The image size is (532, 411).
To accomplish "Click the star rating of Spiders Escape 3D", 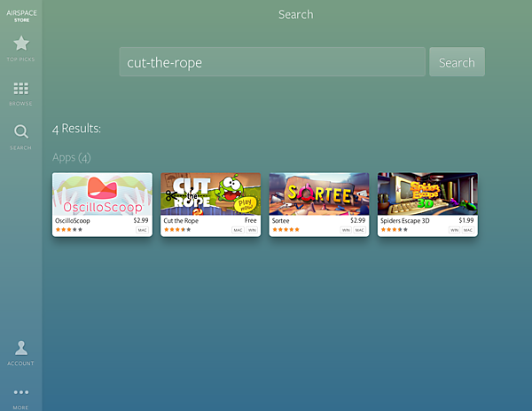I will [x=395, y=230].
